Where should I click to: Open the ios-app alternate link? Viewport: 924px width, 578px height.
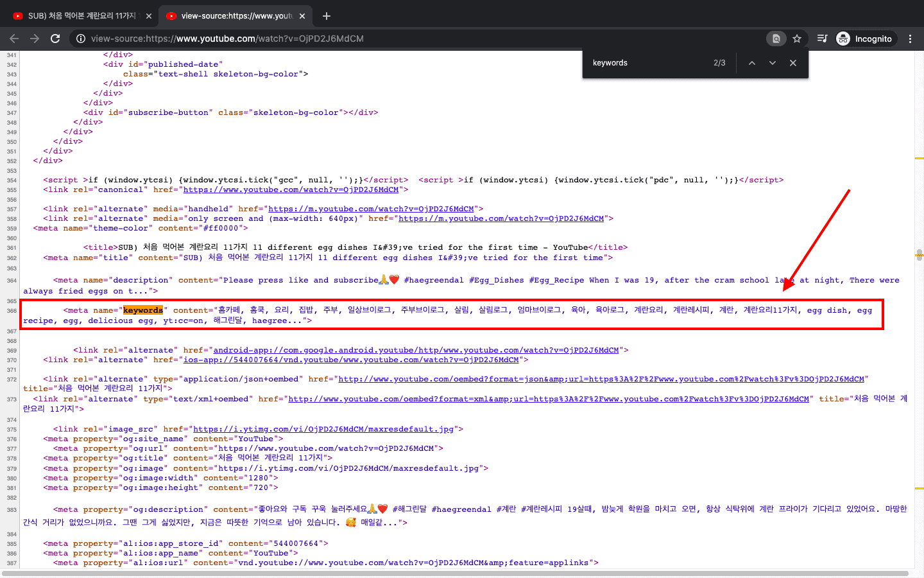(351, 360)
